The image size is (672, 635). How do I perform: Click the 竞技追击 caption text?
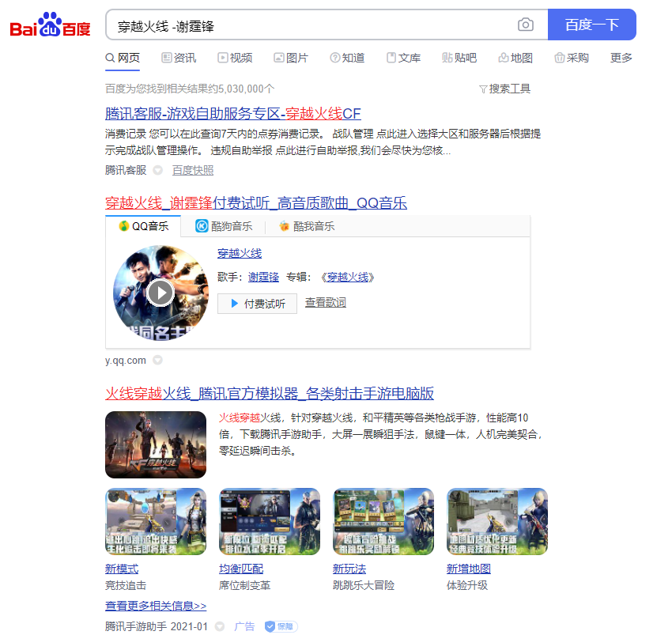pyautogui.click(x=126, y=585)
